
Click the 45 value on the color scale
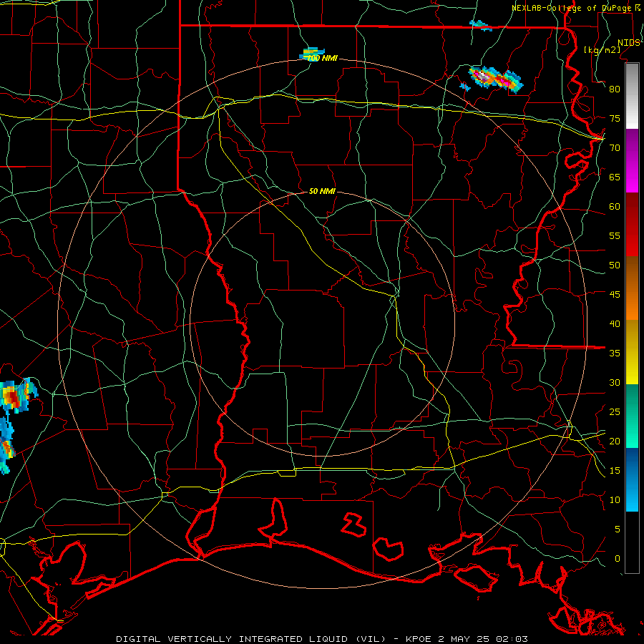point(615,295)
